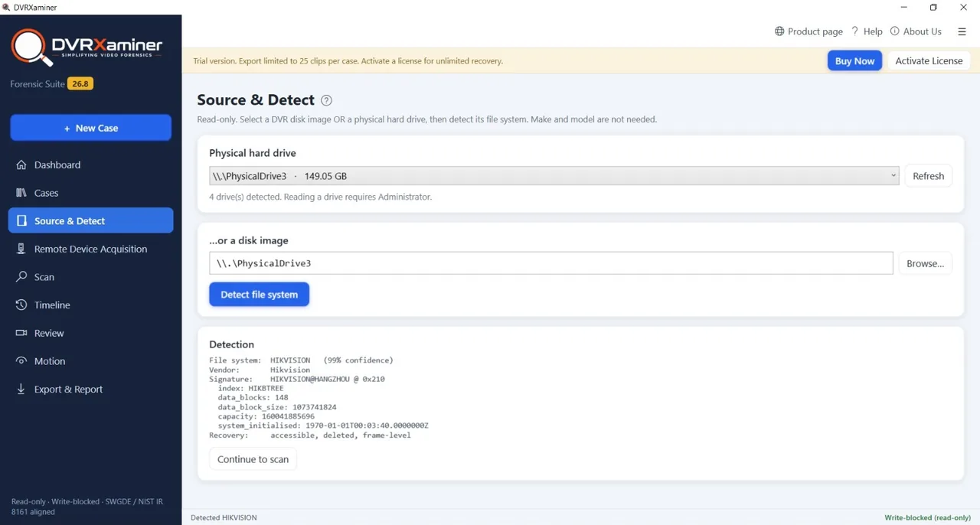Expand the physical hard drive dropdown arrow
The width and height of the screenshot is (980, 525).
pyautogui.click(x=893, y=176)
